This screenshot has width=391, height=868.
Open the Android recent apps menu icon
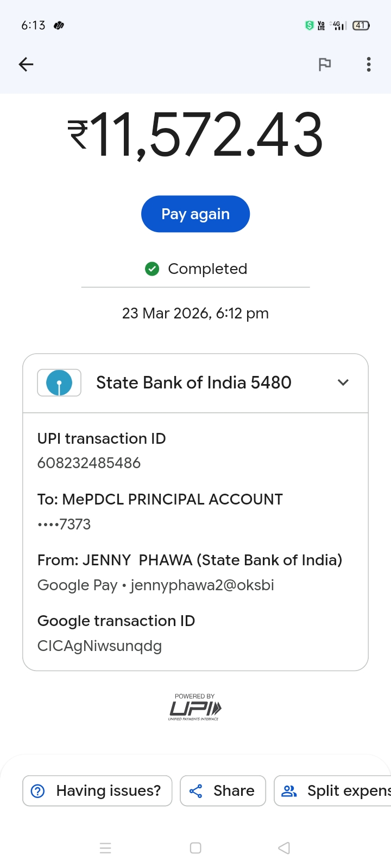(105, 848)
